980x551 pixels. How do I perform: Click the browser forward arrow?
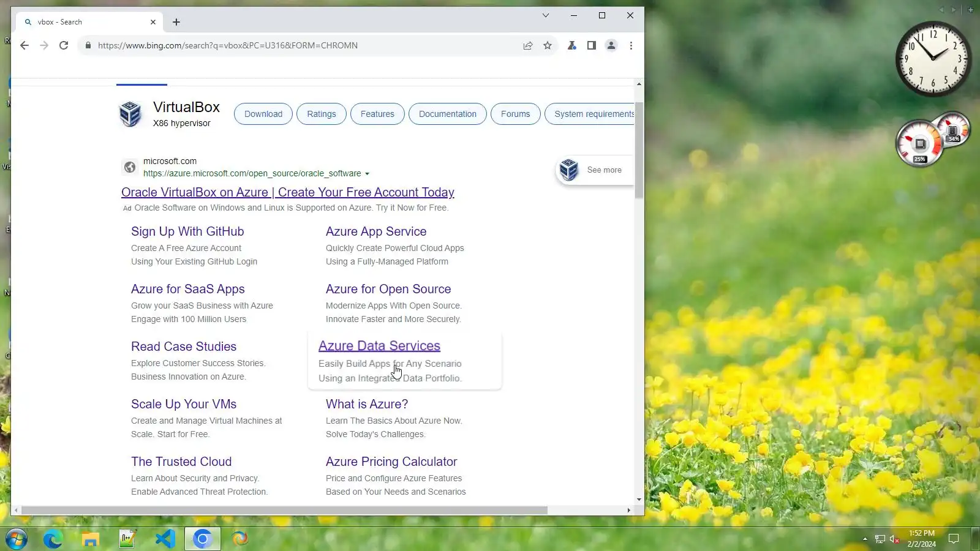click(x=44, y=45)
